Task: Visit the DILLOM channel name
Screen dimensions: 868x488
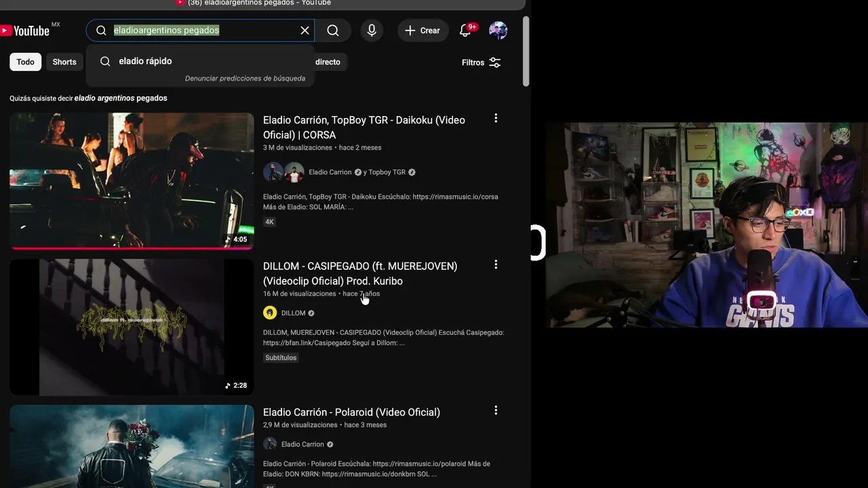Action: coord(294,313)
